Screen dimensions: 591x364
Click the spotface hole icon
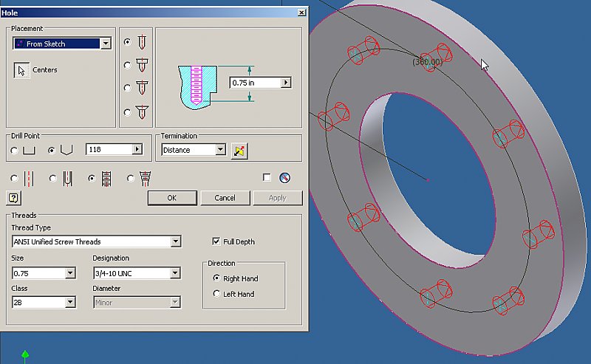(x=142, y=88)
